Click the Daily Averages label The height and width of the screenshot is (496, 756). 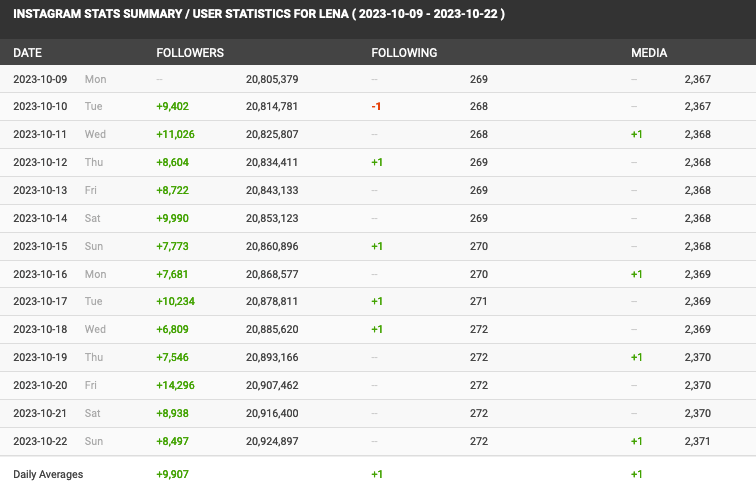click(48, 474)
